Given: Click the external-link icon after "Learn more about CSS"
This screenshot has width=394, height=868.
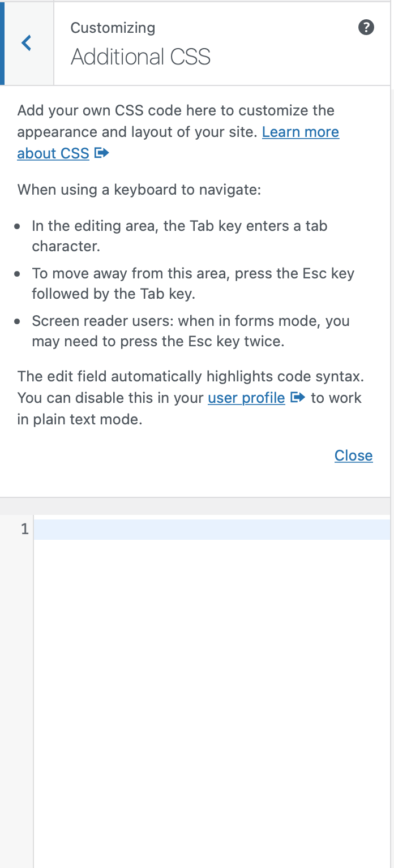Looking at the screenshot, I should [101, 153].
